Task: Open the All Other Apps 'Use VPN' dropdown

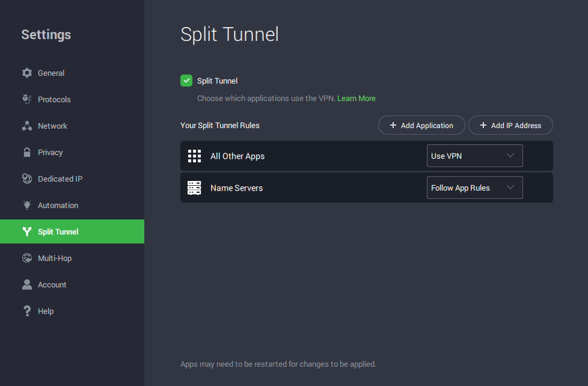Action: [474, 156]
